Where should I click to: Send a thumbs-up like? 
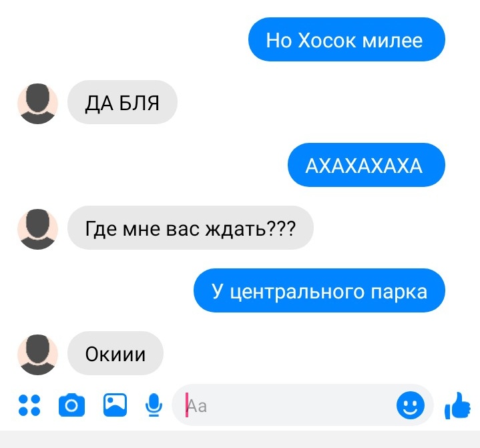click(x=457, y=405)
